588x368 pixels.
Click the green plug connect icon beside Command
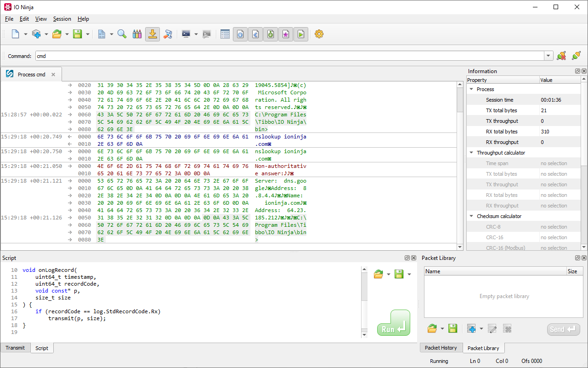(x=576, y=56)
